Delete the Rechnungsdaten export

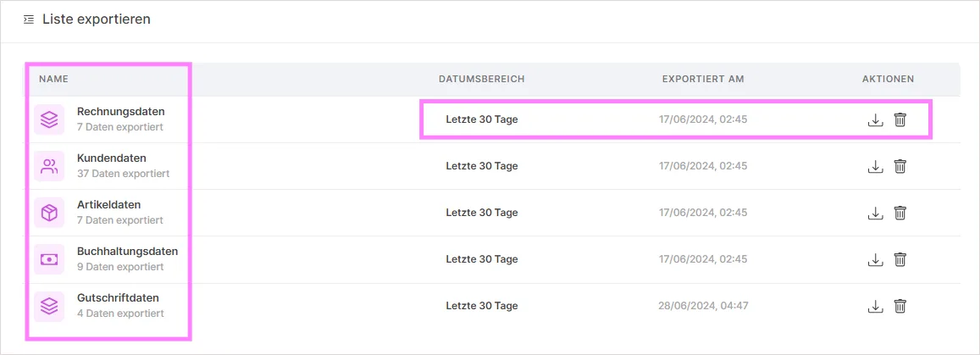[900, 119]
